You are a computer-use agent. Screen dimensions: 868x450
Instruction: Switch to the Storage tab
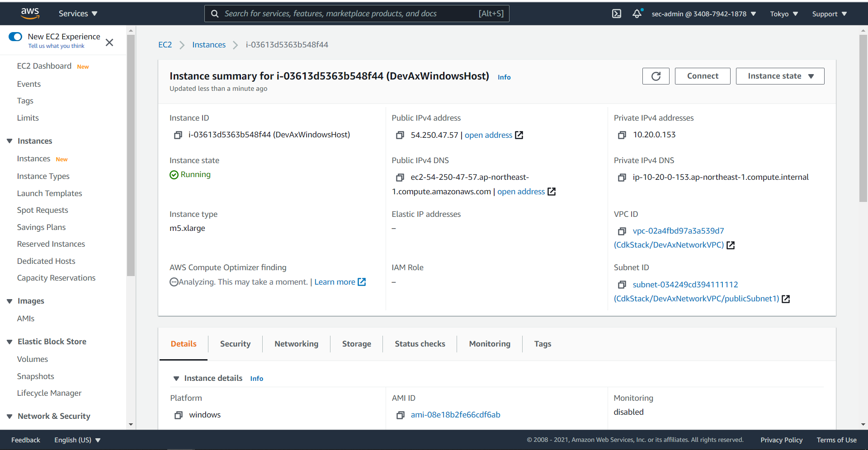[x=356, y=344]
